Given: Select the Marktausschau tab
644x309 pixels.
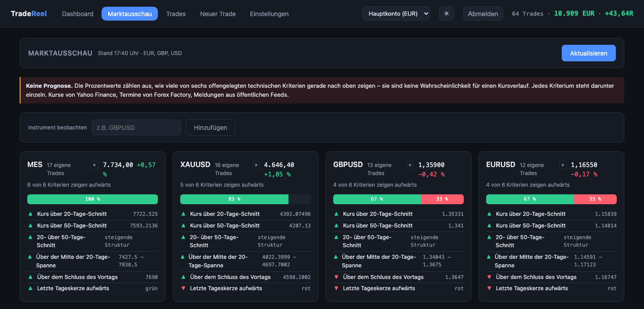Looking at the screenshot, I should coord(130,14).
